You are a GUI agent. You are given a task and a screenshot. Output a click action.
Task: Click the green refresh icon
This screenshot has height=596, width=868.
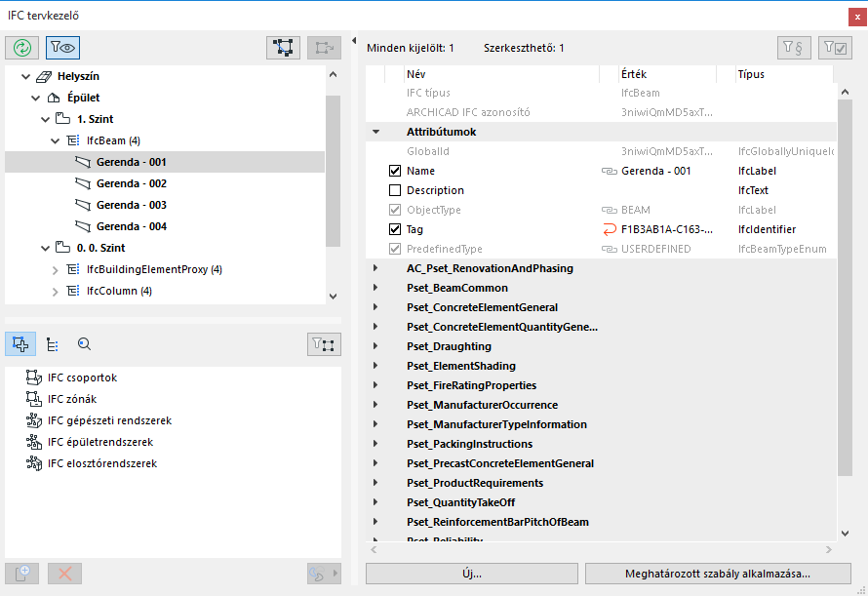20,47
